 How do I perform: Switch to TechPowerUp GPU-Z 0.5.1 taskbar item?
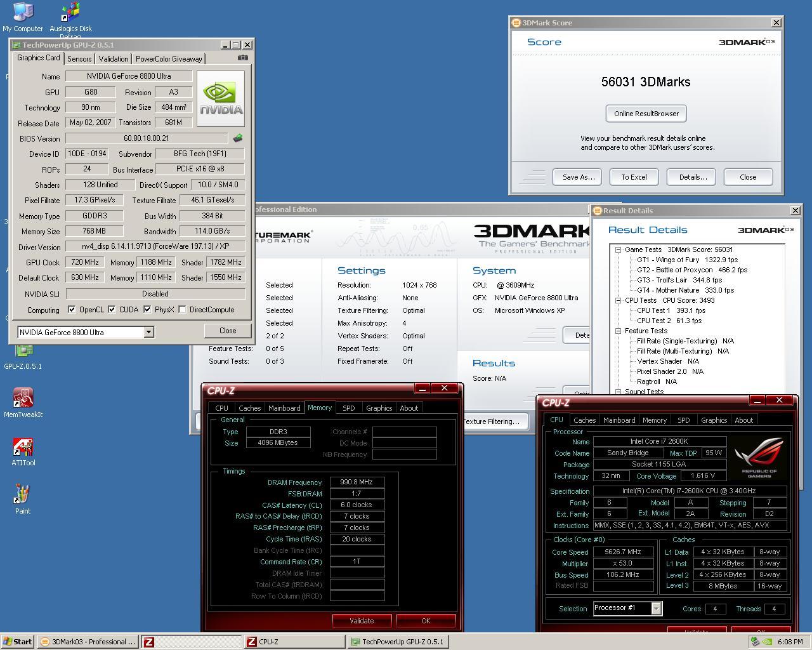tap(398, 642)
